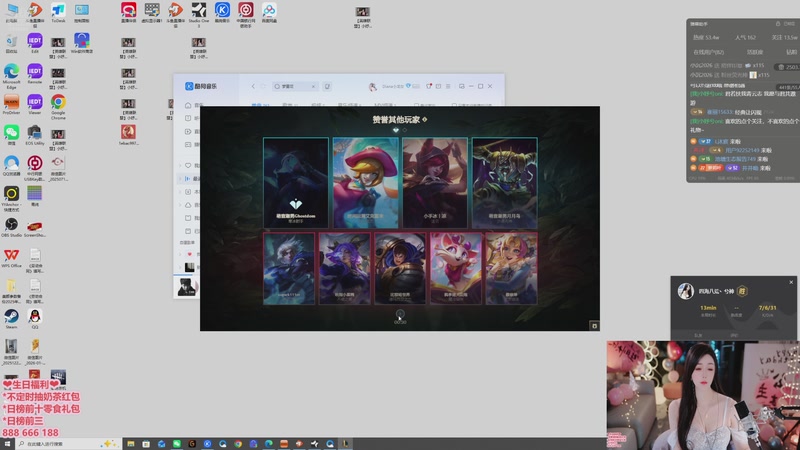The width and height of the screenshot is (800, 450).
Task: Click the info icon beside the honor title
Action: coord(424,119)
